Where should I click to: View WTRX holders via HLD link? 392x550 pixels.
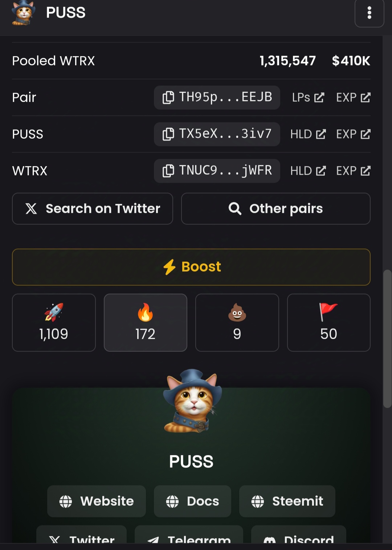tap(308, 171)
